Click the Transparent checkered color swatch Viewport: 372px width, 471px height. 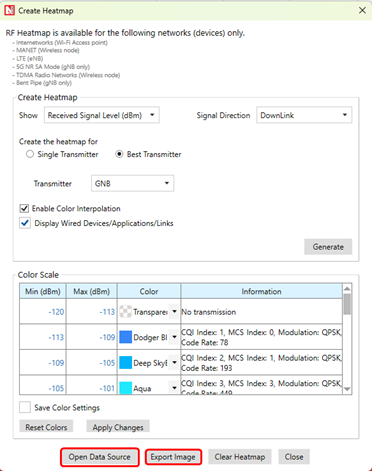pos(126,312)
